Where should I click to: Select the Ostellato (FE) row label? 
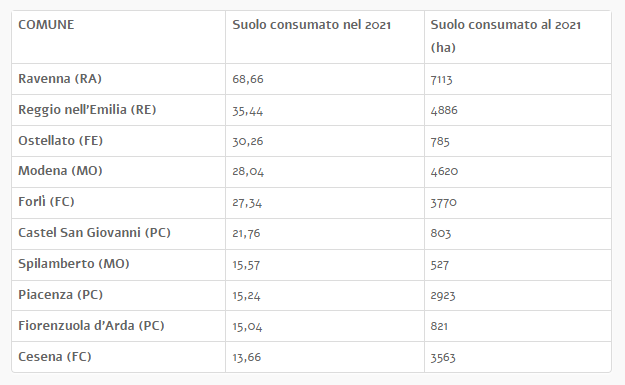click(61, 141)
